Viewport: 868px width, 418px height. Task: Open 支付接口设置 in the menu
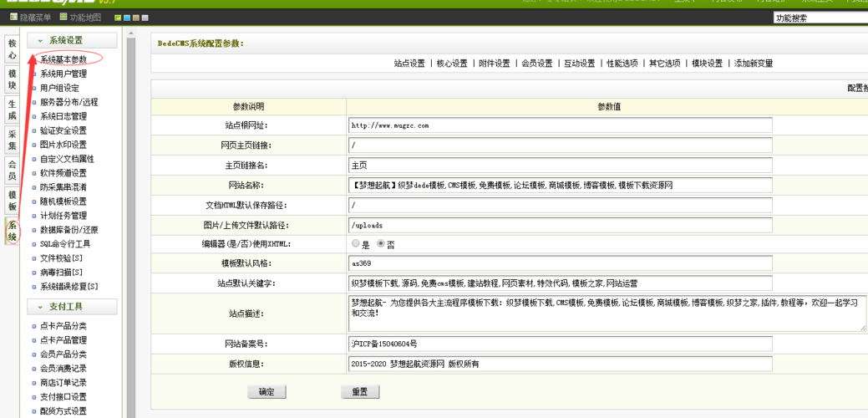tap(63, 397)
